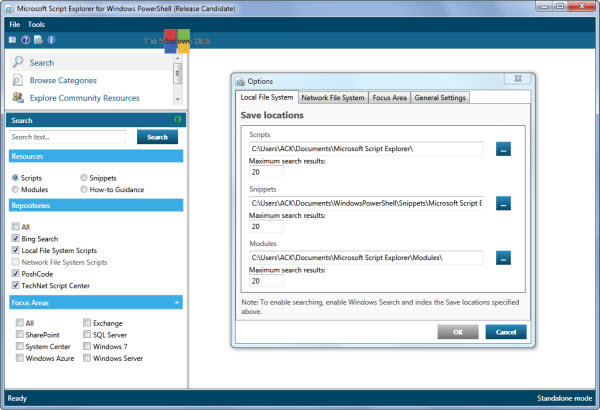Check the SQL Server focus area
Screen dimensions: 600x410
coord(87,335)
